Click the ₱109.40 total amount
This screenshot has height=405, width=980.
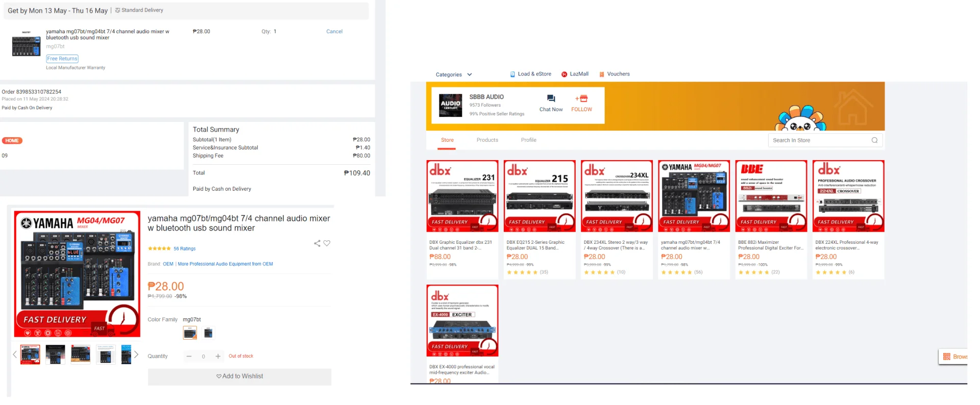tap(357, 173)
